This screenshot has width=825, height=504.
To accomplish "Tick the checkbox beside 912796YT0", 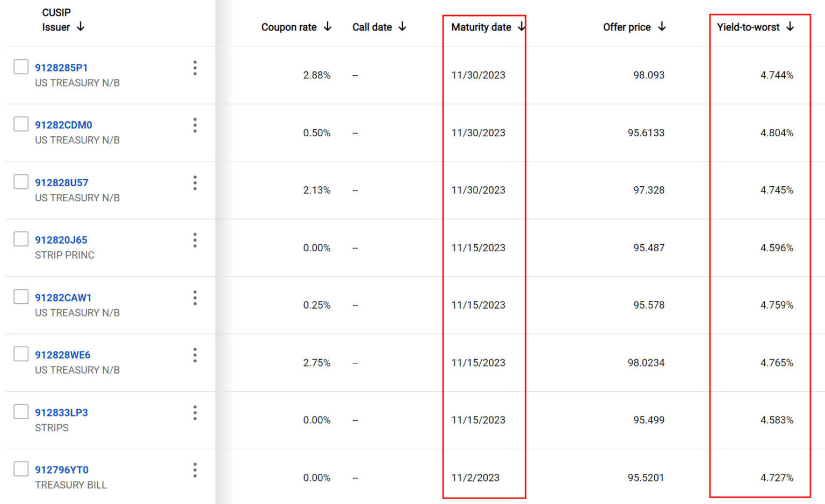I will pyautogui.click(x=20, y=468).
